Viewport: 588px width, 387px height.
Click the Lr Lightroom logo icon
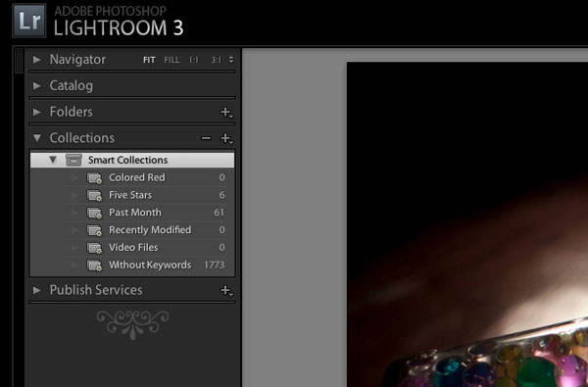[x=29, y=21]
